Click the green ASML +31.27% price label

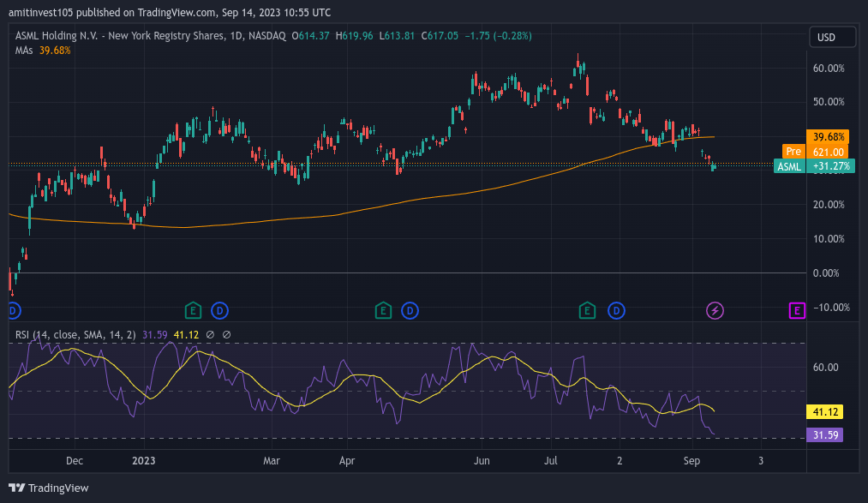point(814,166)
